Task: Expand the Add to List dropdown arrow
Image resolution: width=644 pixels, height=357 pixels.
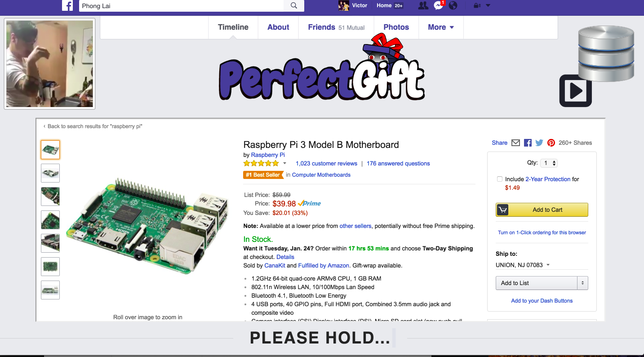Action: [x=582, y=283]
